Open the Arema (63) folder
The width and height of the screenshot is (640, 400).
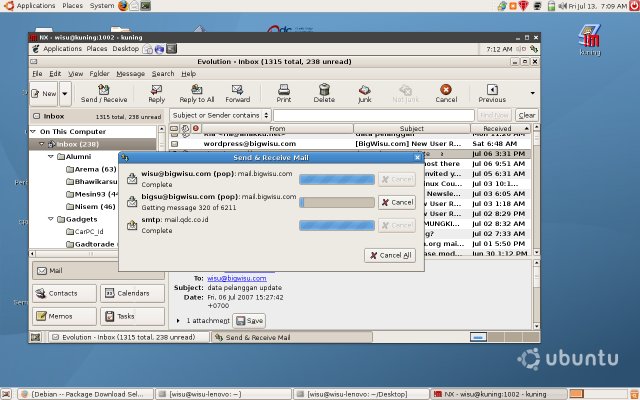(x=91, y=169)
